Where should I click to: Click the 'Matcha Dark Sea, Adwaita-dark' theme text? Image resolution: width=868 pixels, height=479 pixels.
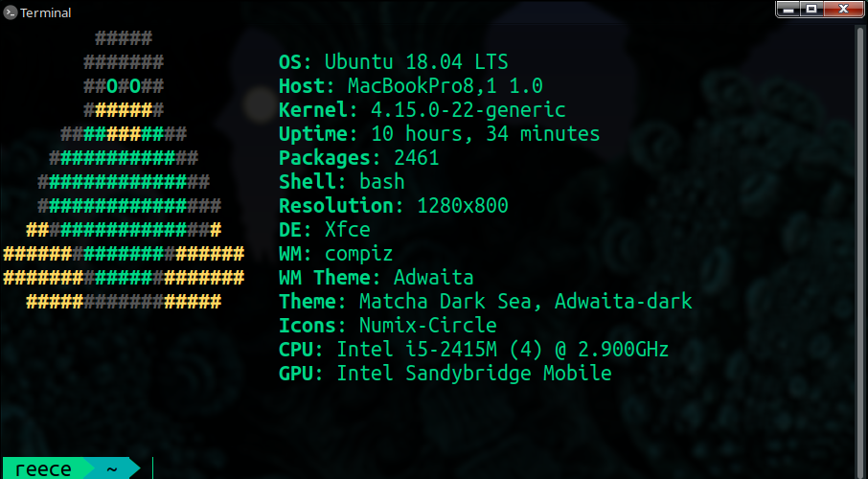[x=526, y=301]
